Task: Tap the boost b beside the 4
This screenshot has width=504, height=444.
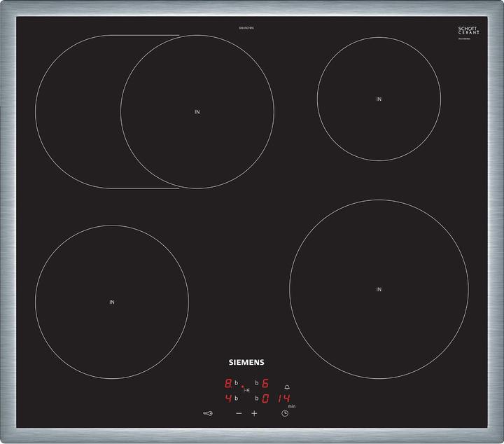Action: point(237,398)
